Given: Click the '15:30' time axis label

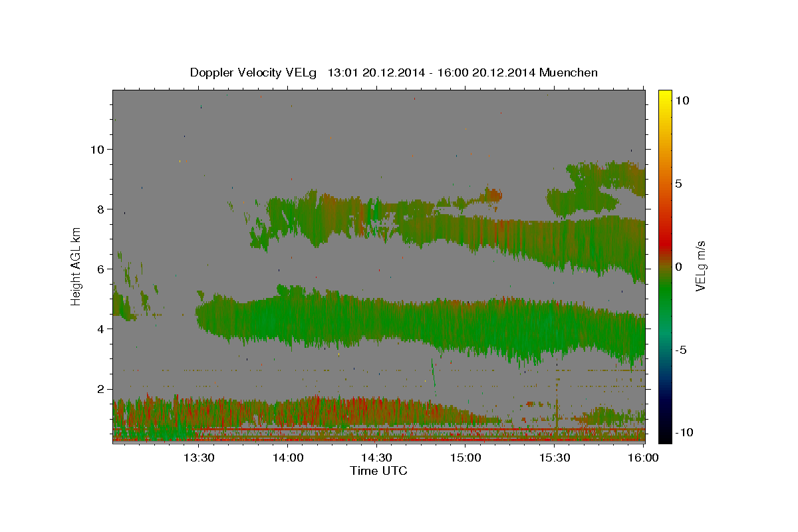Looking at the screenshot, I should 555,458.
